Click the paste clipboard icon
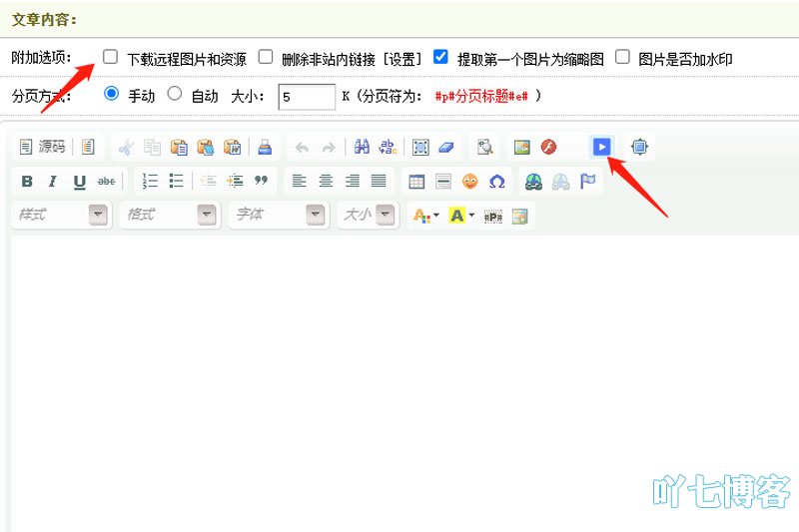This screenshot has height=532, width=799. pos(179,148)
